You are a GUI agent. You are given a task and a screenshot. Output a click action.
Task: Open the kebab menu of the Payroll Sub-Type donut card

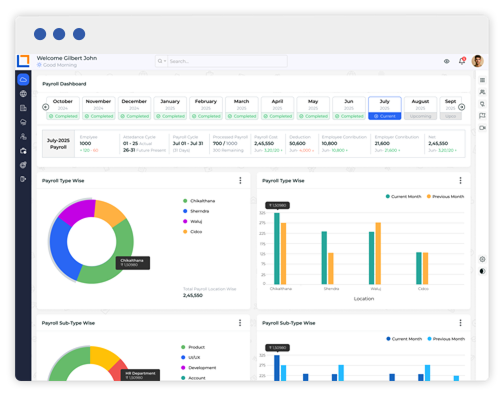click(240, 323)
